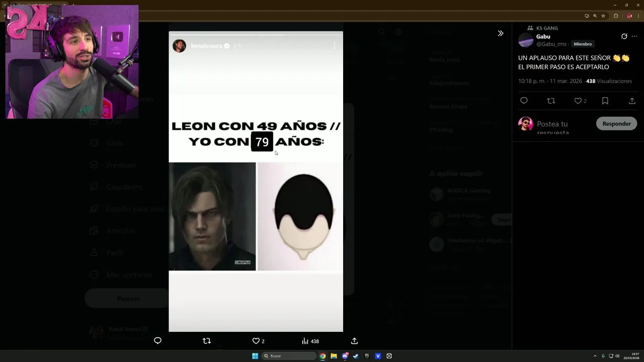The image size is (644, 362).
Task: Click the story progress bar at top
Action: 256,35
